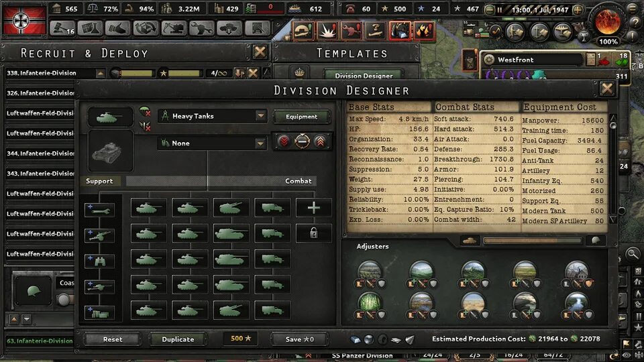Open the German flag country overview
The image size is (644, 362).
point(24,19)
